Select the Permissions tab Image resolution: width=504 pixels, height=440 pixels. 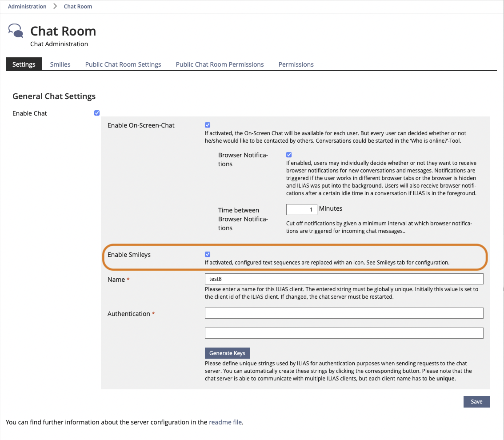click(296, 64)
